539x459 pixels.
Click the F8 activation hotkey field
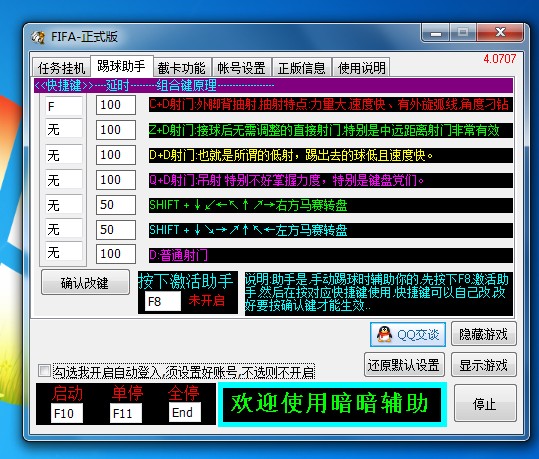click(163, 301)
